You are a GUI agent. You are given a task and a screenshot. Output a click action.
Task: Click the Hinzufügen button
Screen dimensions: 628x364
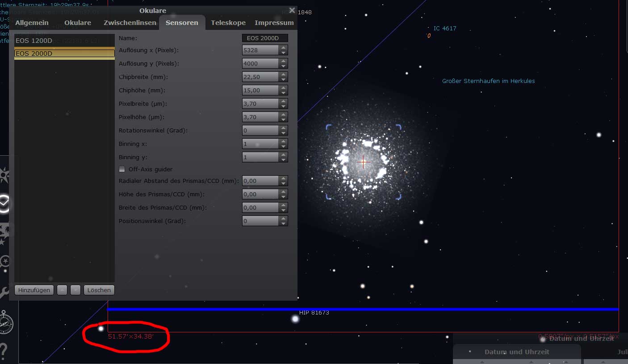tap(34, 290)
